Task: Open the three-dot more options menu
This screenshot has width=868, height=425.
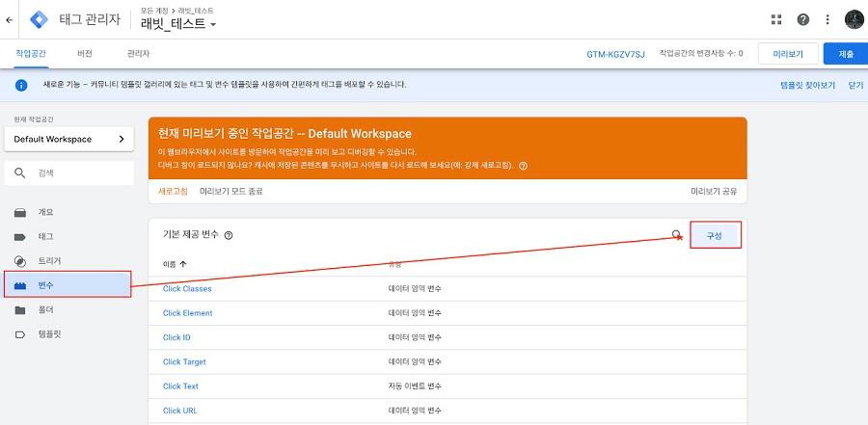Action: (827, 20)
